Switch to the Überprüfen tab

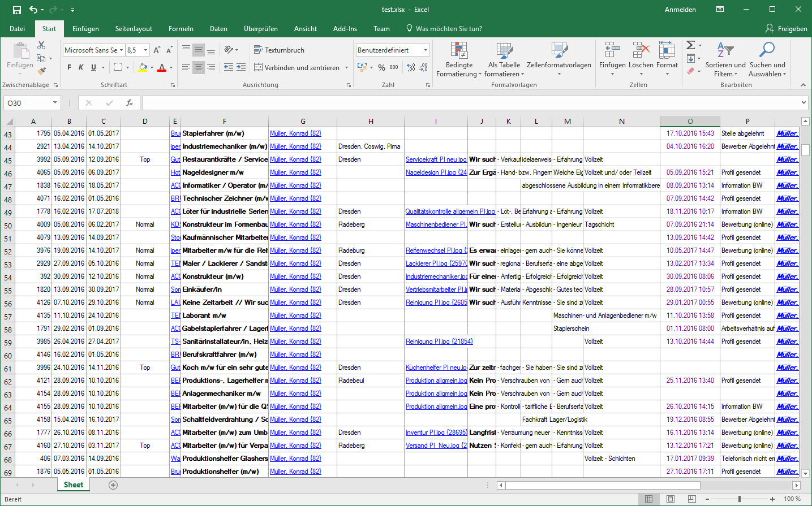click(x=261, y=29)
